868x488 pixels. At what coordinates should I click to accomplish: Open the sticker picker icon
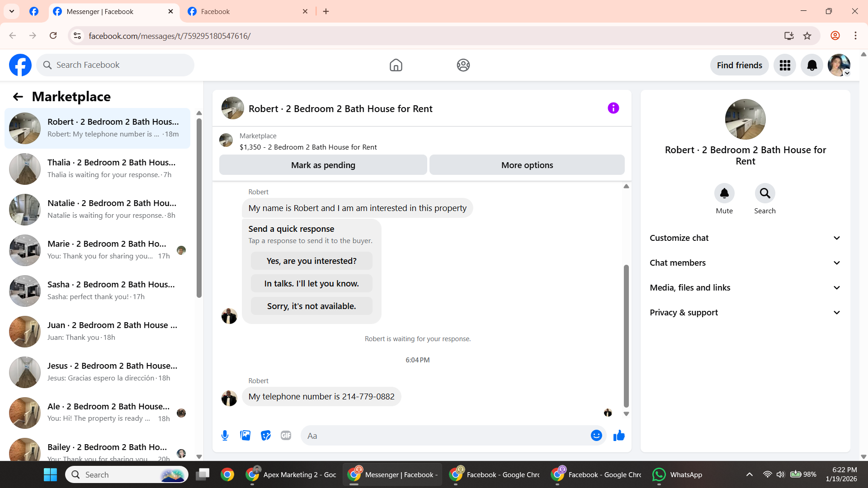tap(266, 436)
